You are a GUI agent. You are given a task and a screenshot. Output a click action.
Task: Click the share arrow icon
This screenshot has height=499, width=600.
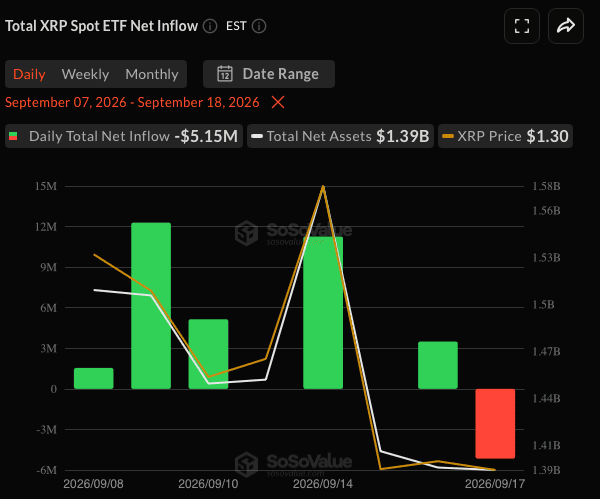566,26
